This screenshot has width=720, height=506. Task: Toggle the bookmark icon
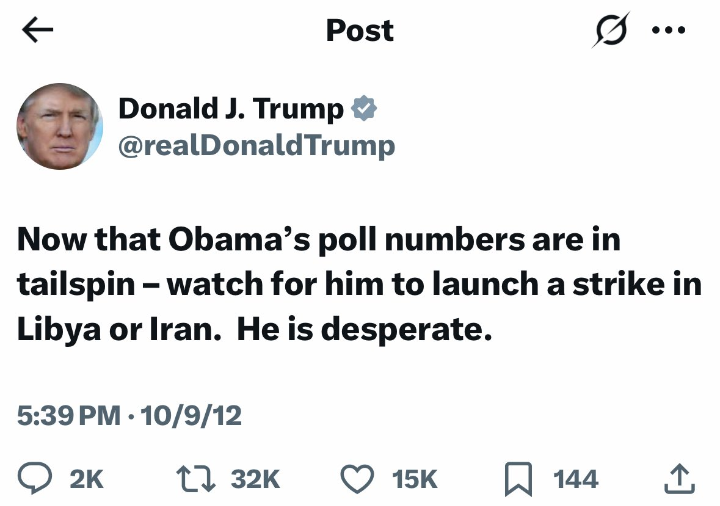[516, 479]
